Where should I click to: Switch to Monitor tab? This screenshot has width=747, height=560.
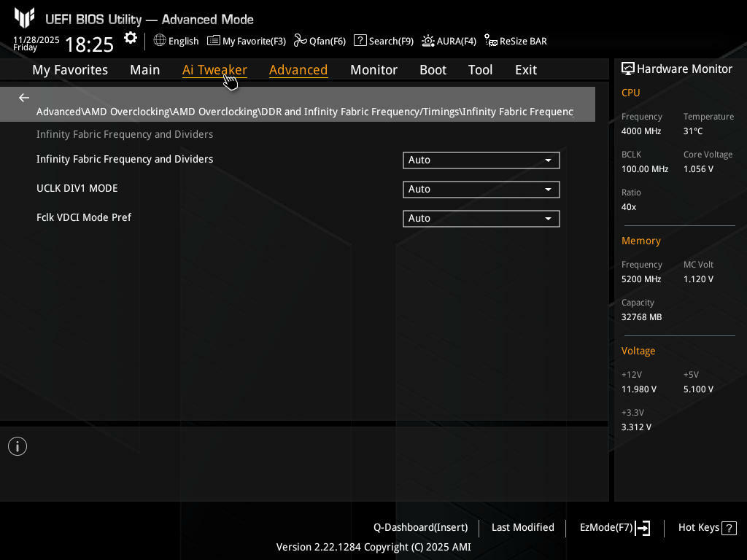373,70
